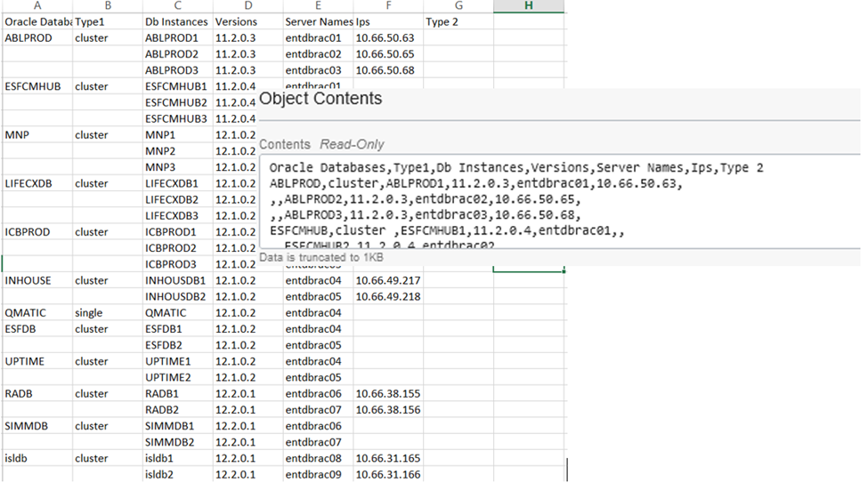Click the 'Type 2' header cell
This screenshot has height=483, width=868.
(x=458, y=21)
